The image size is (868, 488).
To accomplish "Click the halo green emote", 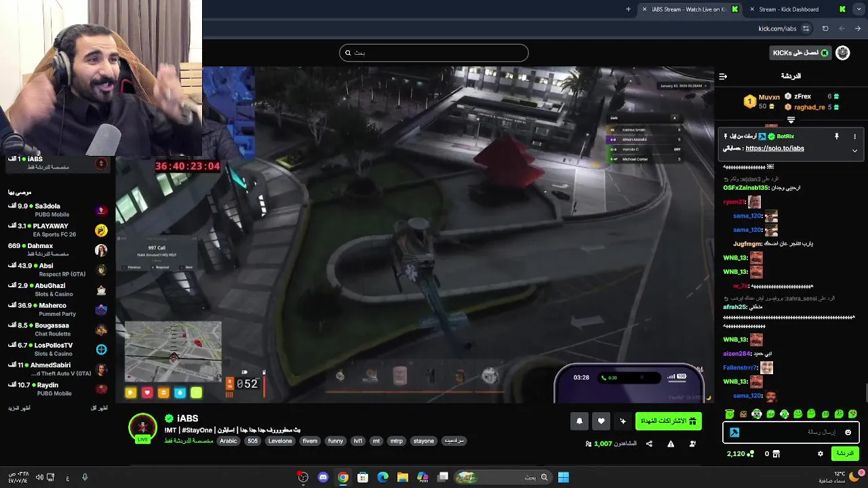I will click(x=730, y=414).
